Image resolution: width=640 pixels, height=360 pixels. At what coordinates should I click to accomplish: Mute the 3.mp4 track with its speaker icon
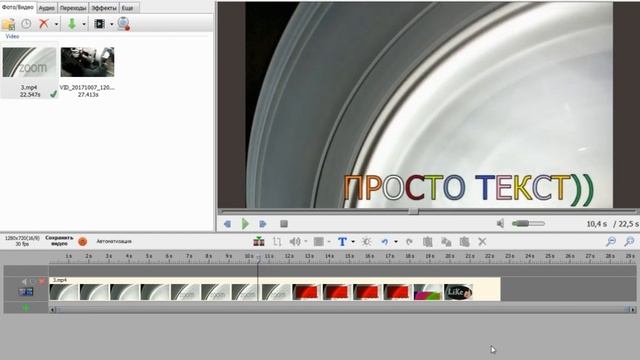tap(24, 281)
